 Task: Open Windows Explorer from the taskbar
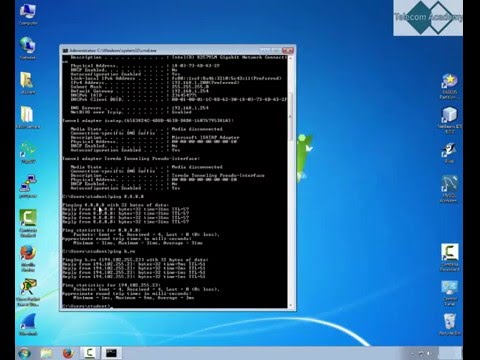46,353
